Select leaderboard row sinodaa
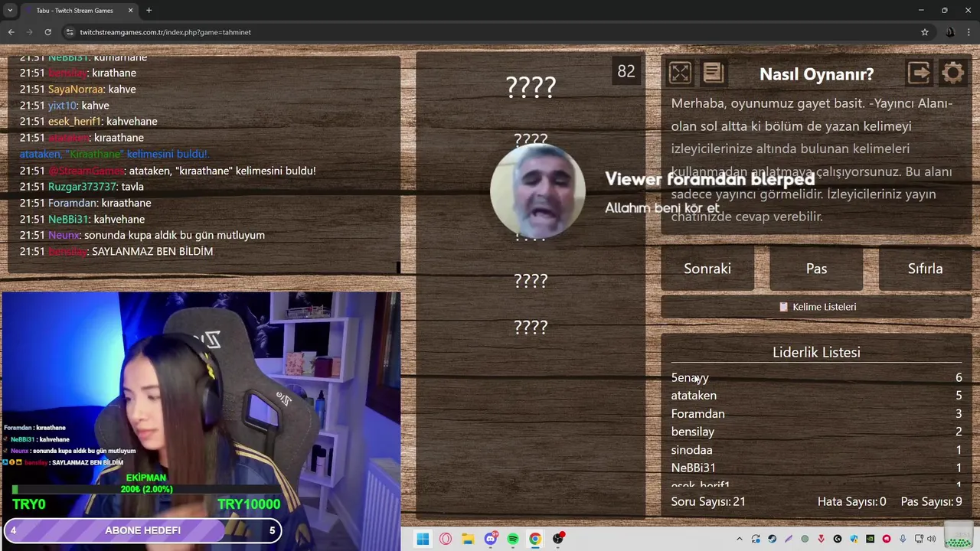 pyautogui.click(x=816, y=450)
